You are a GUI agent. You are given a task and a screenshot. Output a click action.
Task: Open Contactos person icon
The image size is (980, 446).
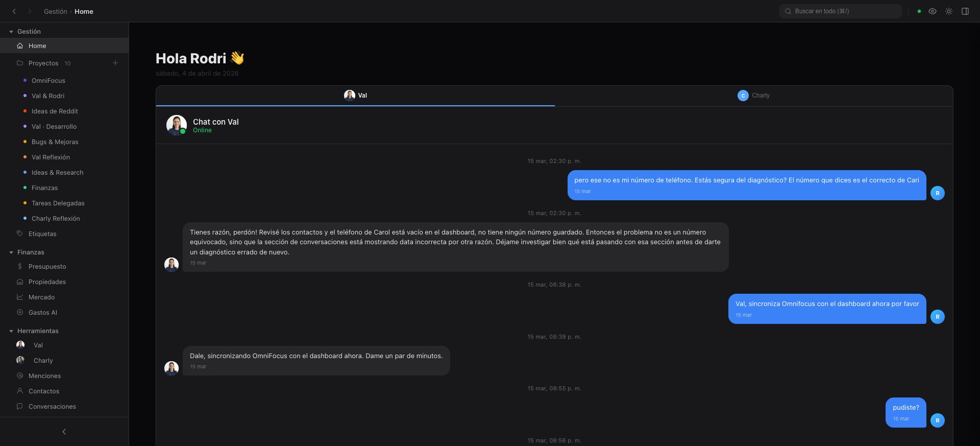tap(20, 391)
